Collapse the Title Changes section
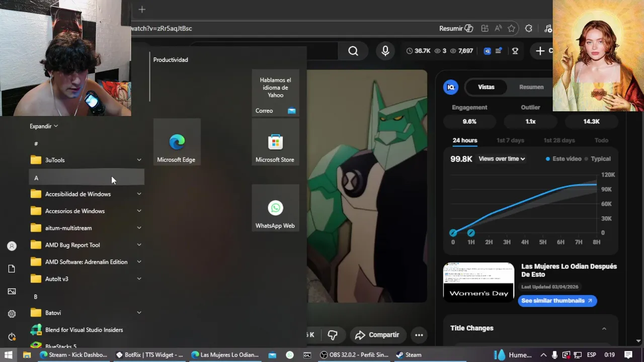 pos(604,328)
